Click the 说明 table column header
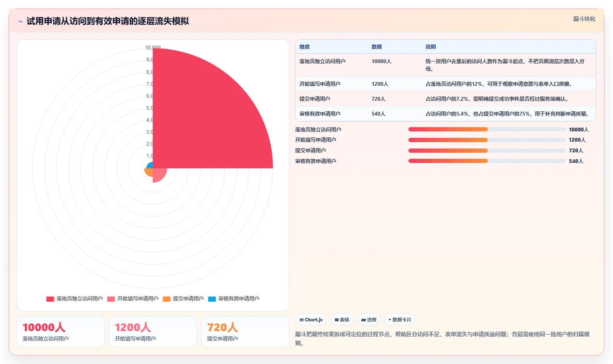 point(431,47)
